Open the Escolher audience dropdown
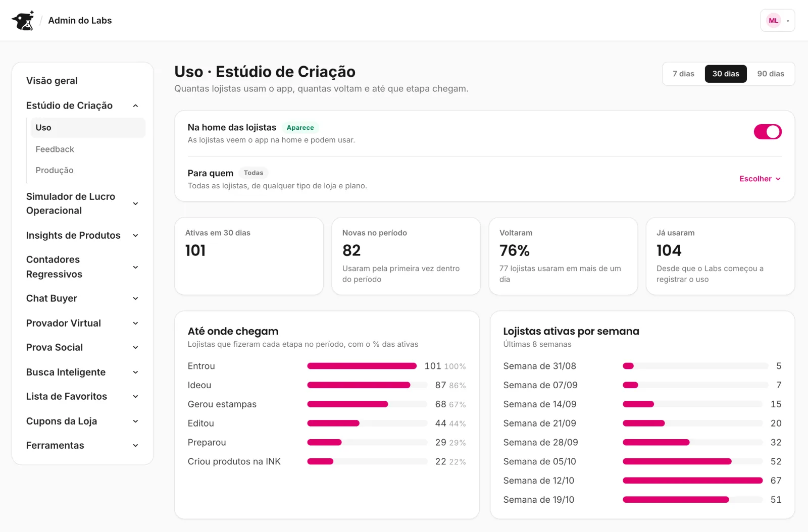 point(760,179)
